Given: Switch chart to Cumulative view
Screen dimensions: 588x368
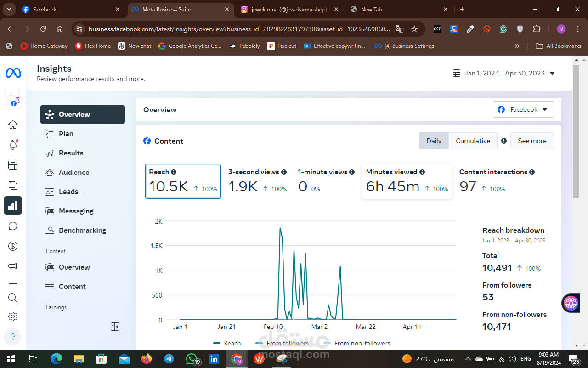Looking at the screenshot, I should click(x=473, y=141).
